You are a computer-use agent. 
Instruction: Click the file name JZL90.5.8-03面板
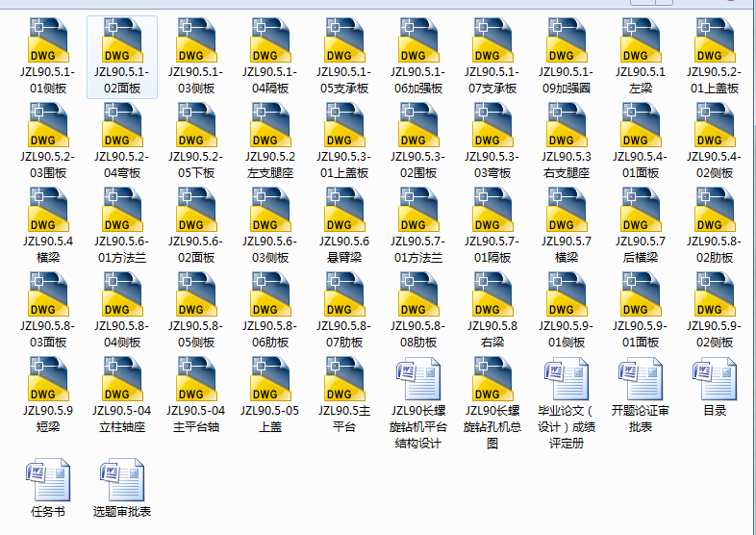coord(48,334)
